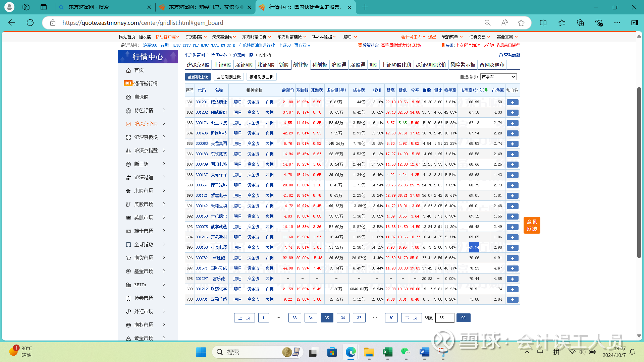Open 涨停板行情 HOT icon entry
The height and width of the screenshot is (362, 644).
click(128, 83)
